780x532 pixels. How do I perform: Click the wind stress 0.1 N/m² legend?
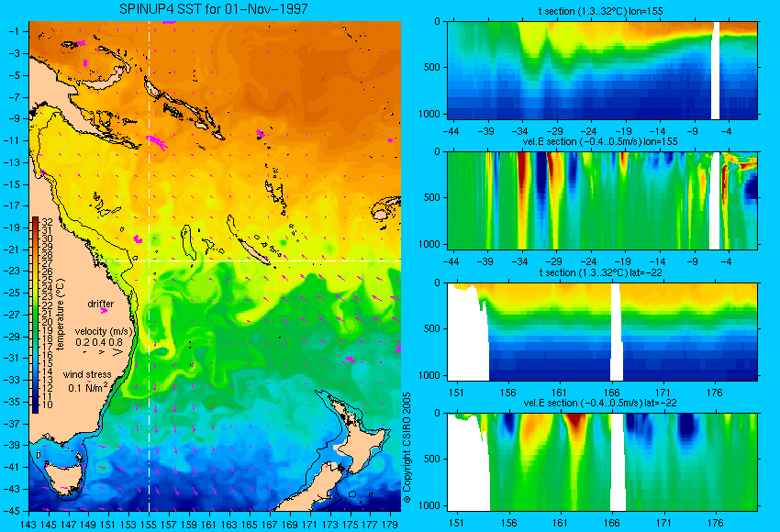[87, 382]
